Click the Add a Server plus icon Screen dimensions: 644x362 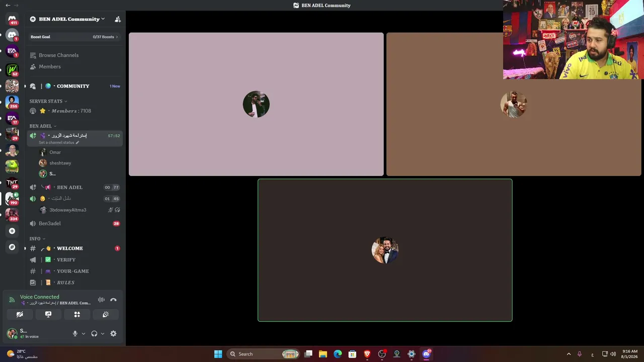coord(12,231)
